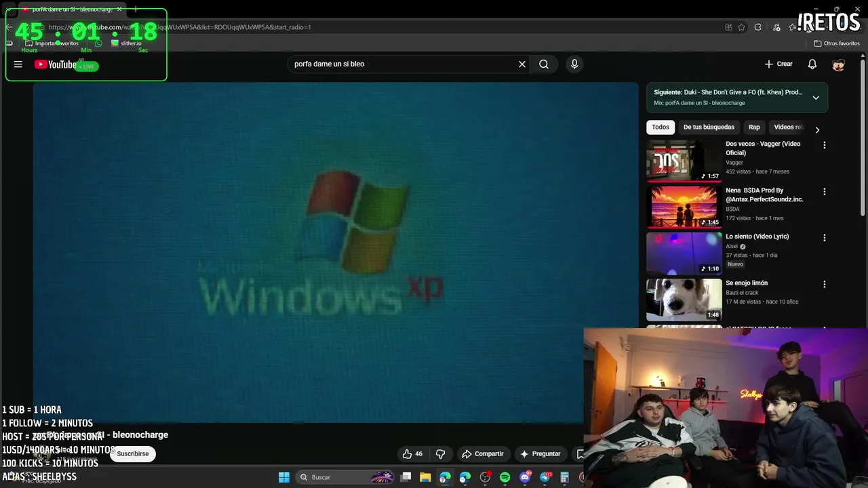Viewport: 868px width, 488px height.
Task: Show more filter chips with the right arrow
Action: point(817,129)
